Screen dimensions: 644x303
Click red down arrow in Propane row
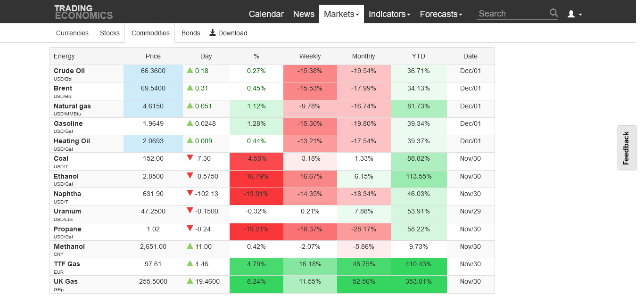click(190, 229)
